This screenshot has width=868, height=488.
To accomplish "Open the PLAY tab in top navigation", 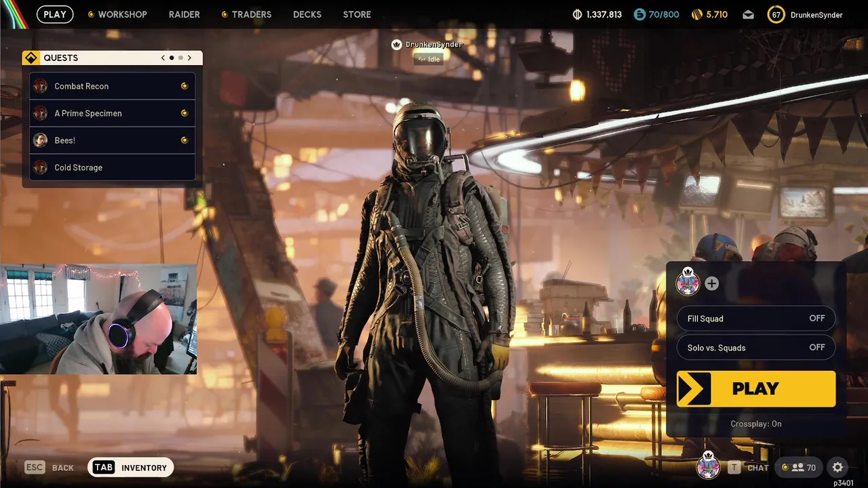I will tap(55, 14).
